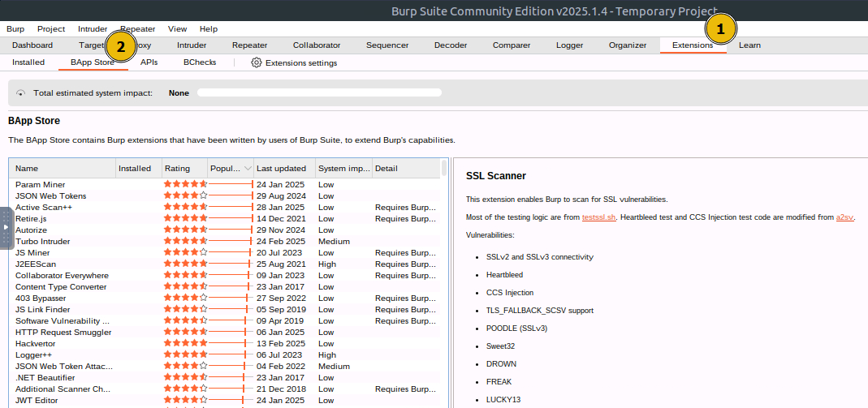
Task: Open the a2sv link
Action: pos(845,217)
